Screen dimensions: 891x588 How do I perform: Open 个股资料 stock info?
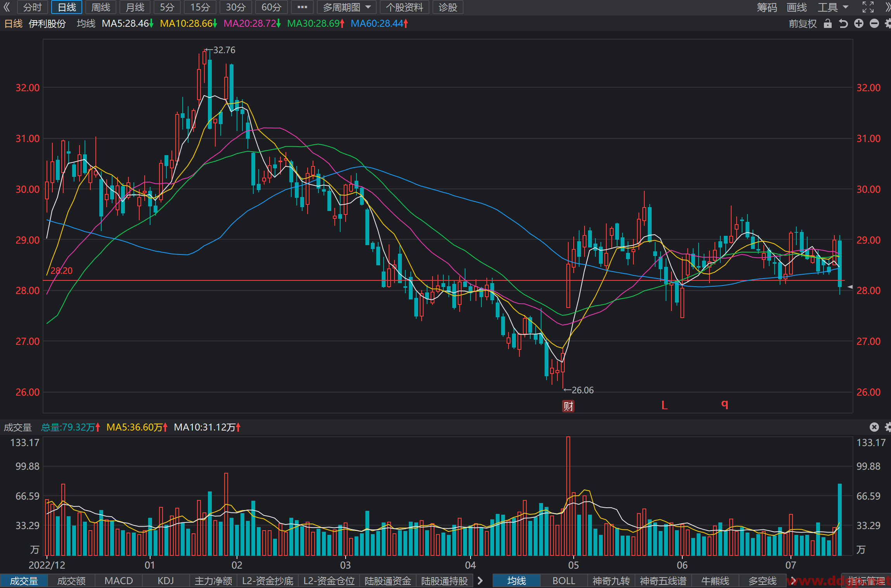[404, 7]
